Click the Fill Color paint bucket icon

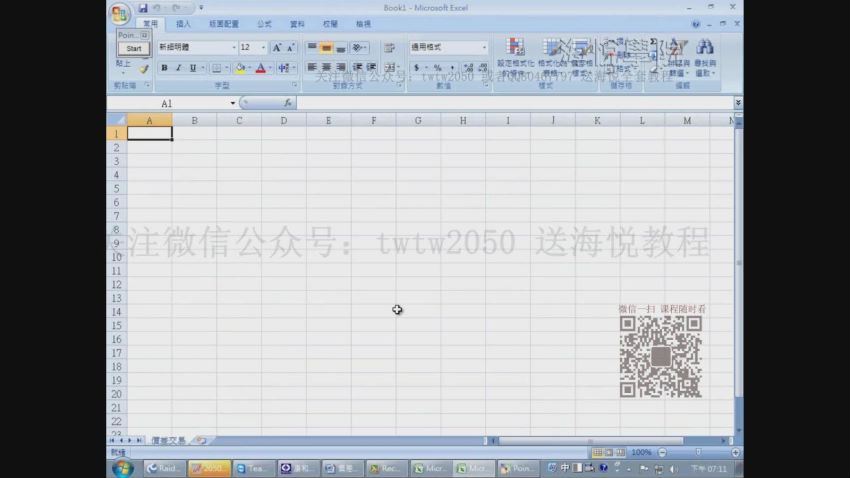(240, 68)
